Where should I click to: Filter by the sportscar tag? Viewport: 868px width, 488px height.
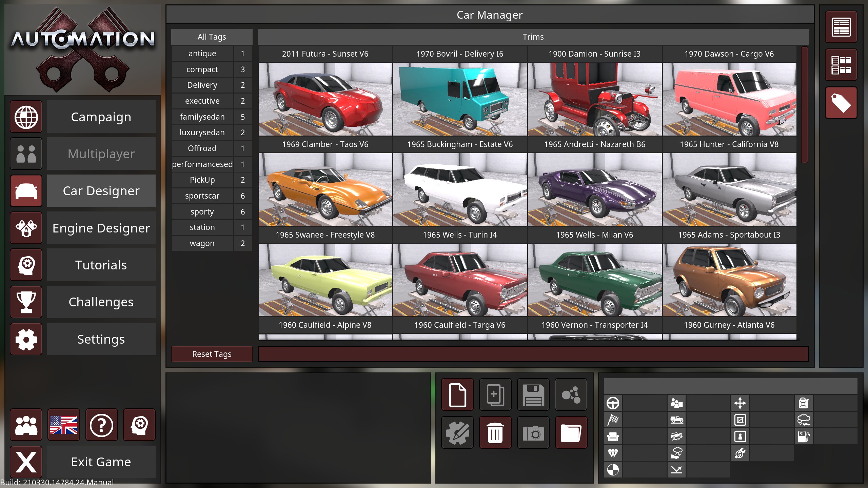click(202, 196)
